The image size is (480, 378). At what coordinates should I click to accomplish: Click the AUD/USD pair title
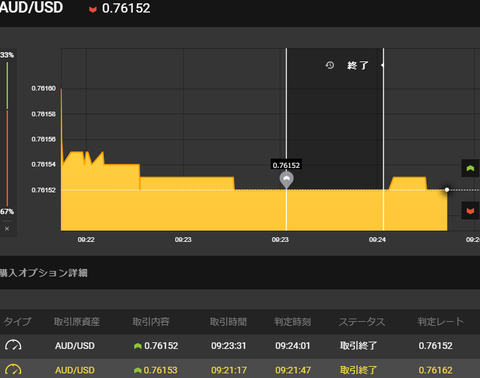point(31,8)
